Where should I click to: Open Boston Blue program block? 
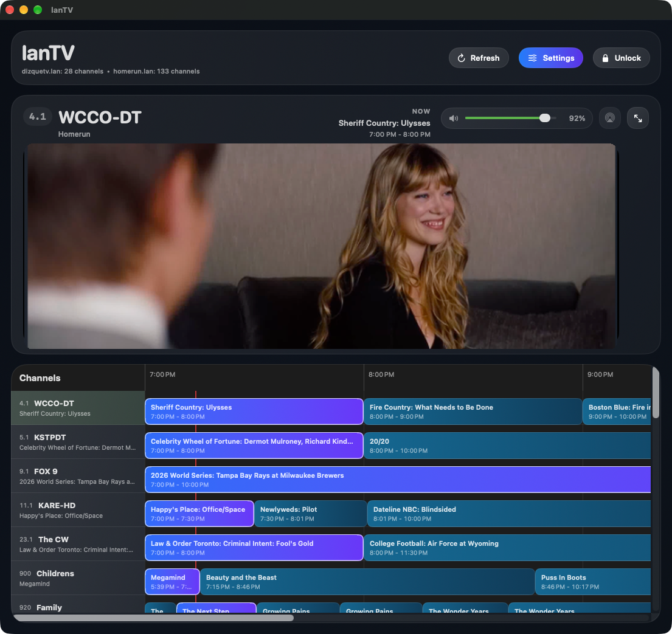pos(617,412)
